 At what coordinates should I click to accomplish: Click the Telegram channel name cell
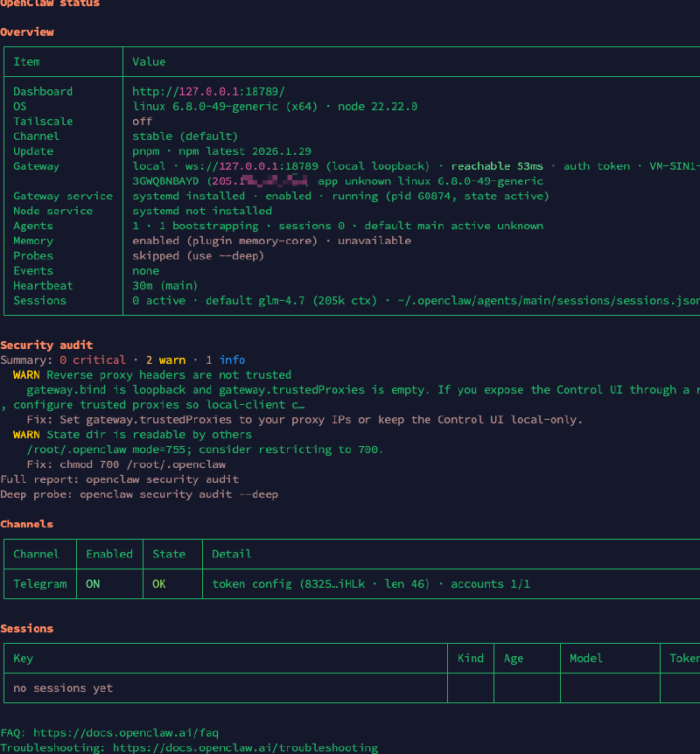(x=40, y=583)
